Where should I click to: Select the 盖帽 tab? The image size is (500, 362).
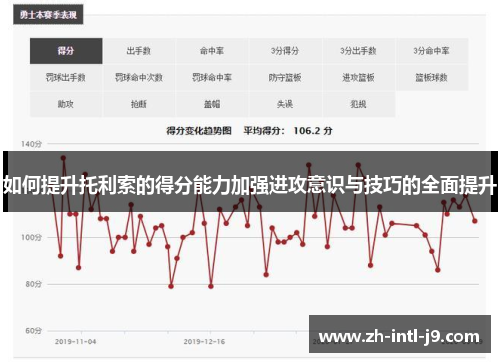pyautogui.click(x=212, y=104)
